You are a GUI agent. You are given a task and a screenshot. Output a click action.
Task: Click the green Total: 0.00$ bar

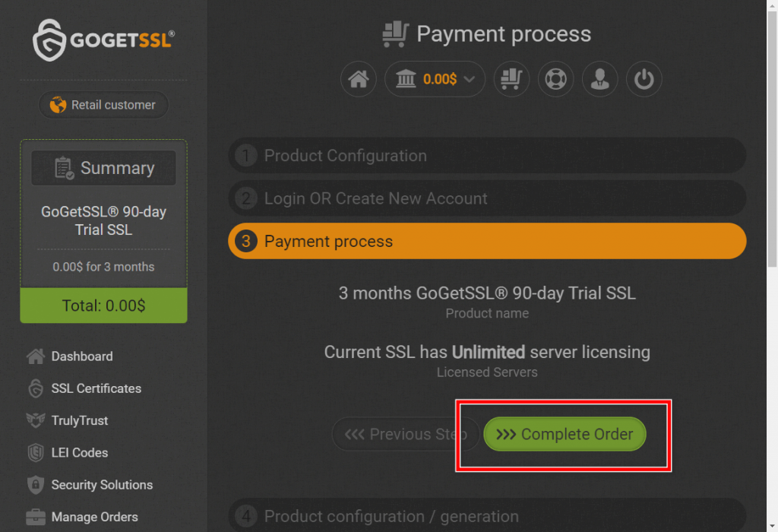[x=103, y=306]
